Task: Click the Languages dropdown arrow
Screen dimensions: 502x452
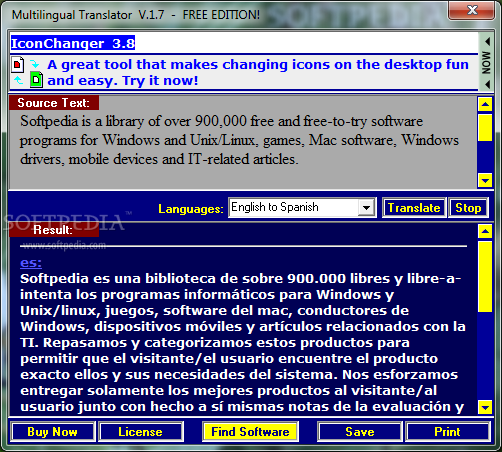Action: [x=366, y=208]
